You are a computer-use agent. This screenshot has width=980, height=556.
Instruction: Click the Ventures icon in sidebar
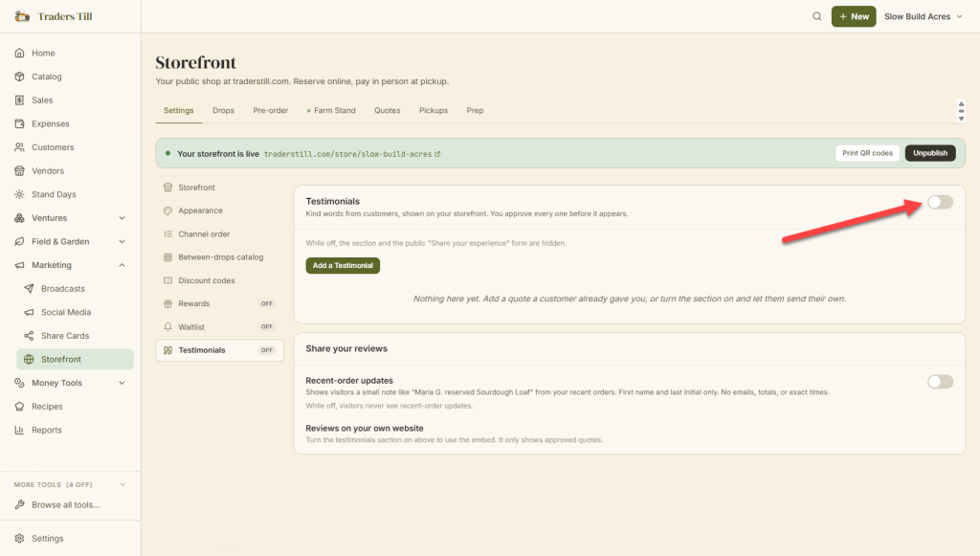tap(19, 218)
